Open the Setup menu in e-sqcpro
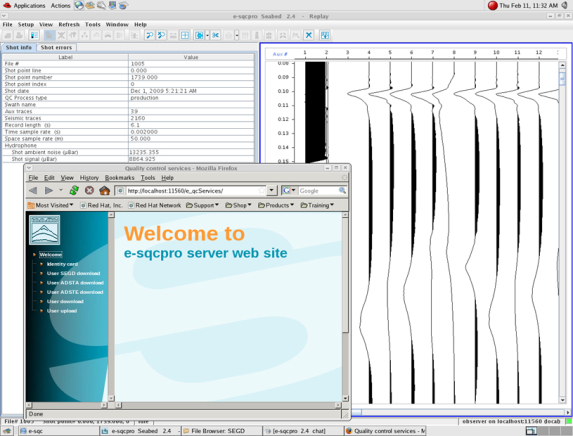573x436 pixels. (26, 24)
